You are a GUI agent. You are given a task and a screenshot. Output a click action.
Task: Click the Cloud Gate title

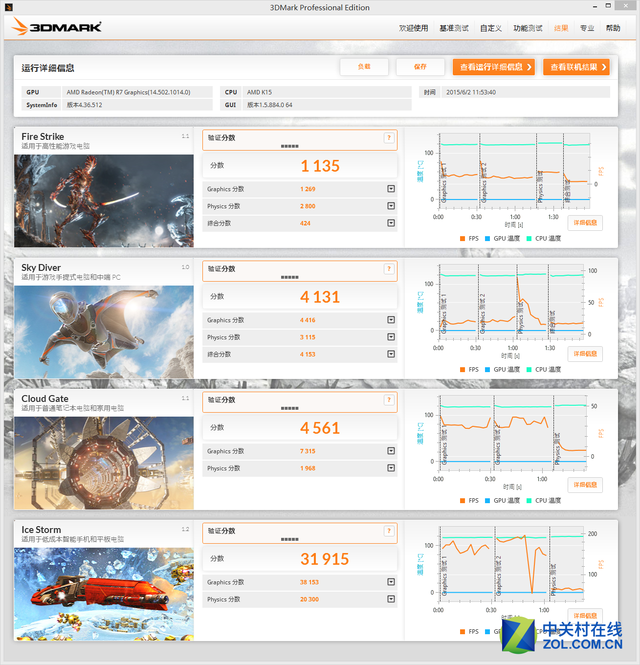click(45, 399)
